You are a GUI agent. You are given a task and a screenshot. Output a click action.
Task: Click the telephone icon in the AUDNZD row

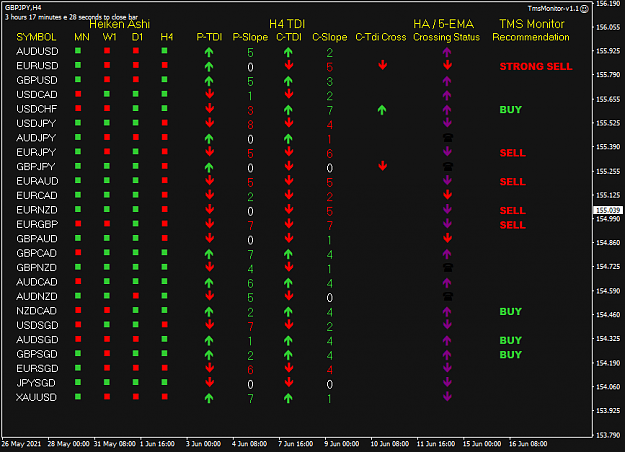[x=448, y=296]
